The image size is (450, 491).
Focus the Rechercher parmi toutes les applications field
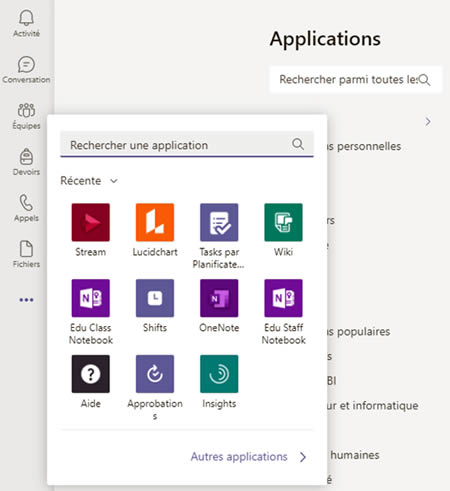pyautogui.click(x=356, y=80)
